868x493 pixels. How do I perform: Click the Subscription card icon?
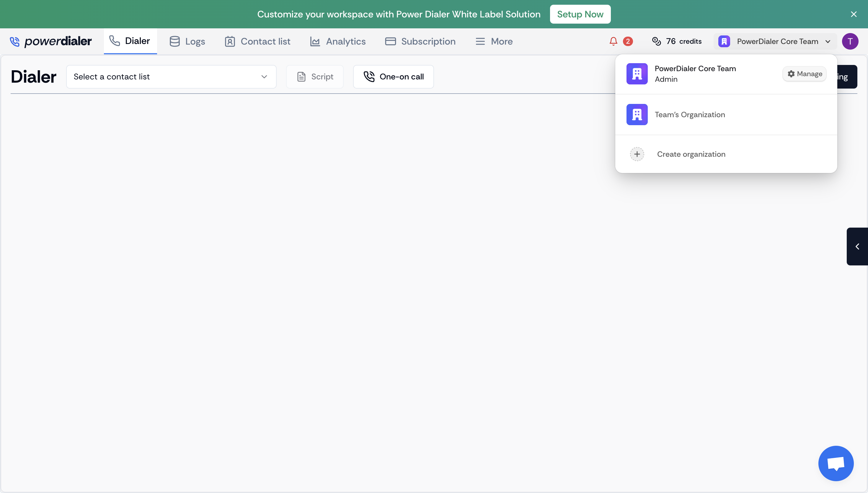390,41
